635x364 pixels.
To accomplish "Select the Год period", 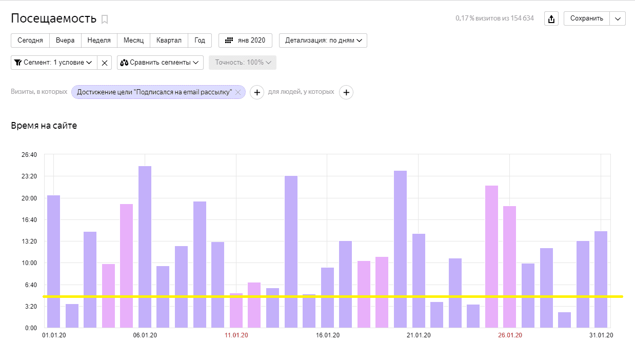I will coord(200,41).
